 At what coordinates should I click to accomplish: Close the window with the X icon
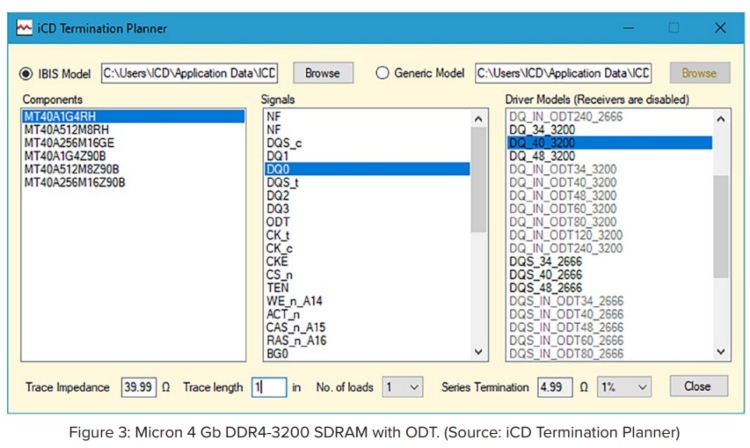click(x=720, y=28)
